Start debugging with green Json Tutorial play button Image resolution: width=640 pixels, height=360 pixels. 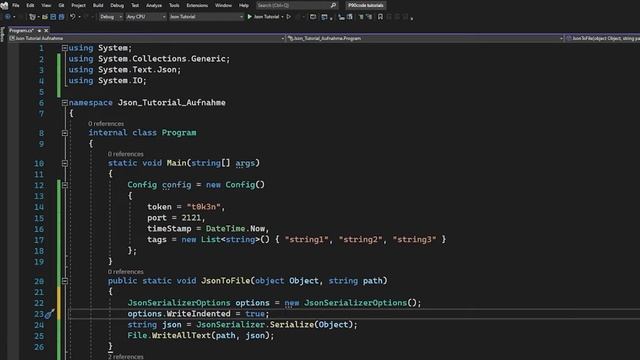click(264, 17)
